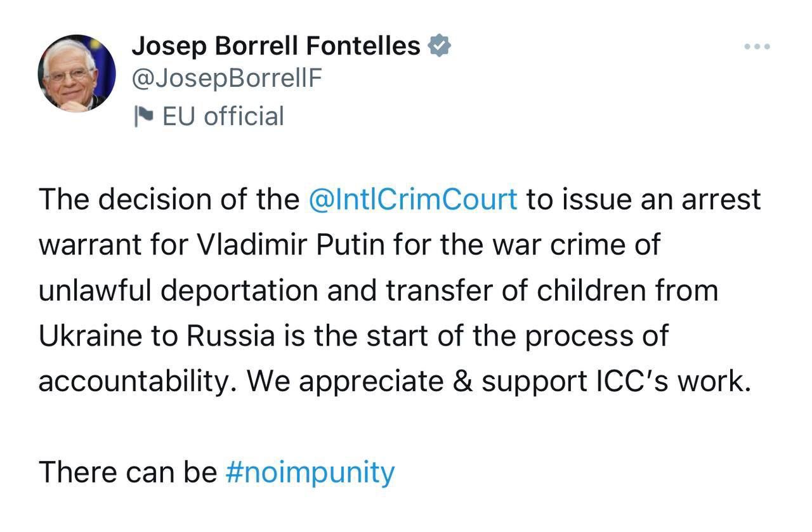Open the tweet's three-dot more options menu
812x532 pixels.
pos(757,46)
